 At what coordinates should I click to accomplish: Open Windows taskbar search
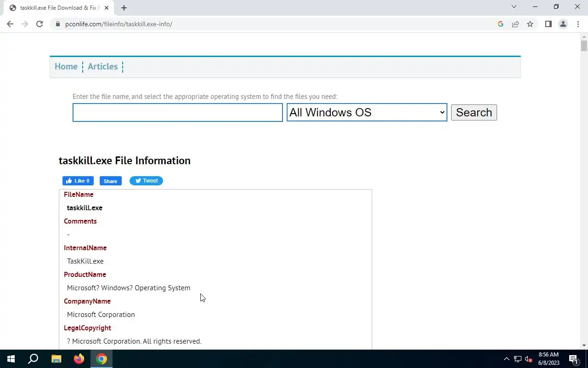[33, 359]
